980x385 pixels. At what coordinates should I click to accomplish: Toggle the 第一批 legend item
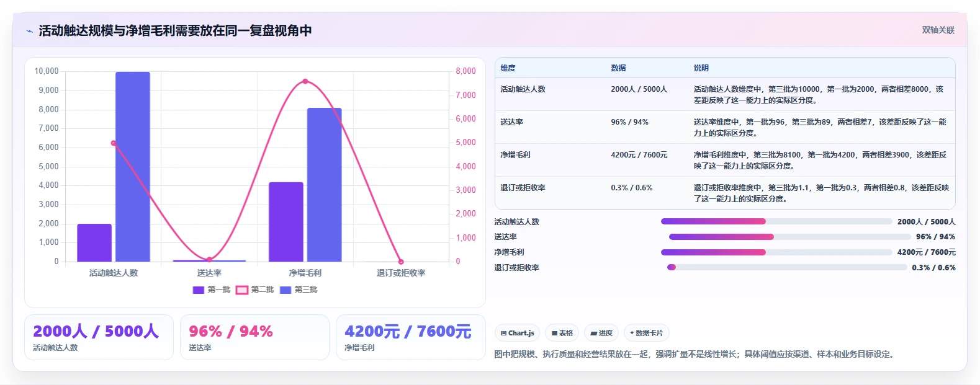click(212, 290)
